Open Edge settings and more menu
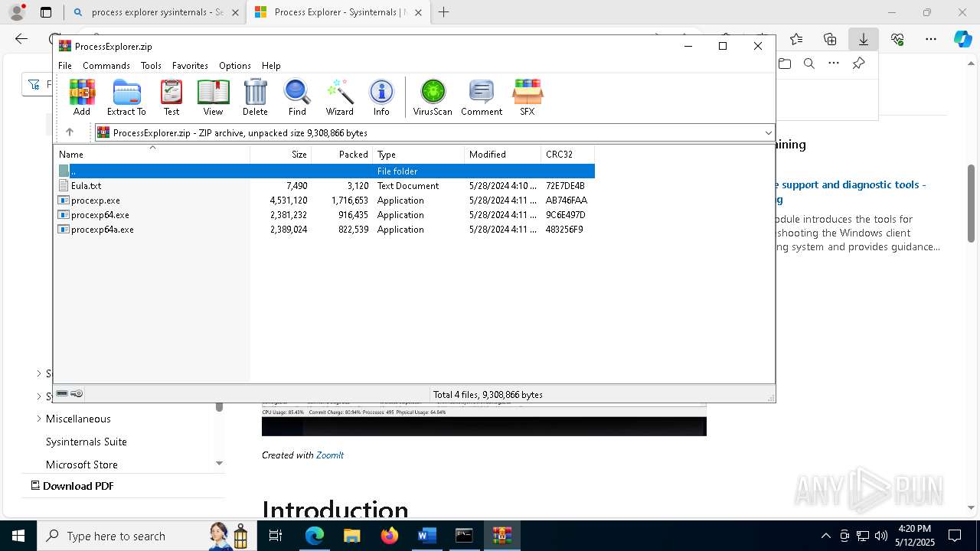This screenshot has width=980, height=551. pyautogui.click(x=931, y=39)
